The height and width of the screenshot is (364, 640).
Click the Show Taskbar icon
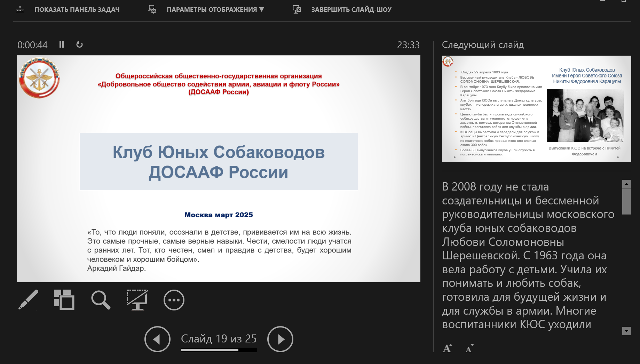click(x=20, y=9)
